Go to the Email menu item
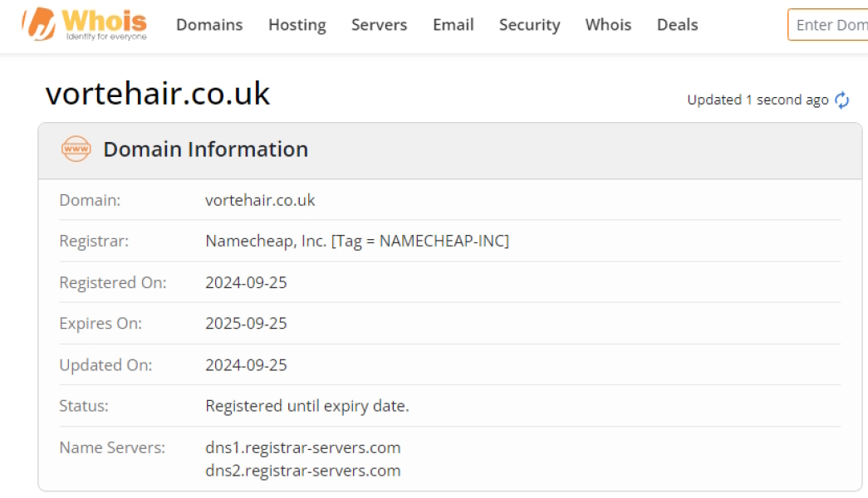The width and height of the screenshot is (868, 498). pos(453,25)
